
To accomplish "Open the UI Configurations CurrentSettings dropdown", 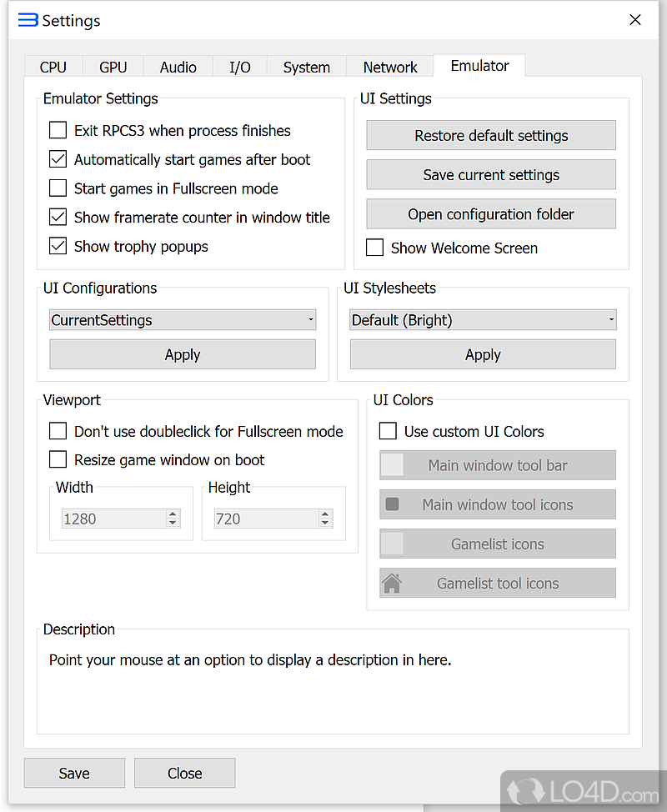I will (x=183, y=319).
